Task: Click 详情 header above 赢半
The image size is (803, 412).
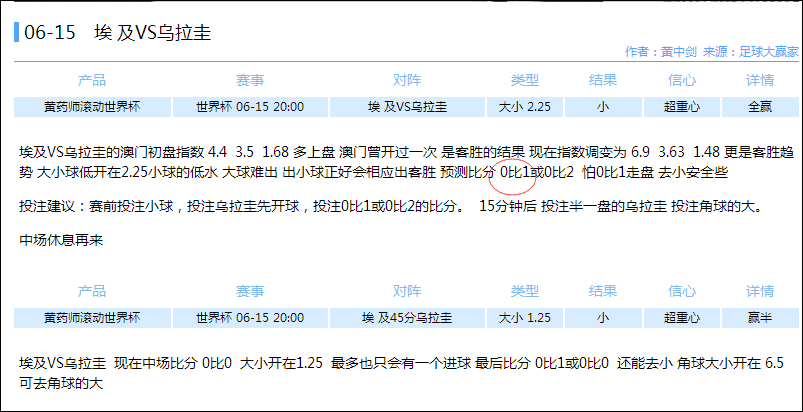Action: coord(759,291)
